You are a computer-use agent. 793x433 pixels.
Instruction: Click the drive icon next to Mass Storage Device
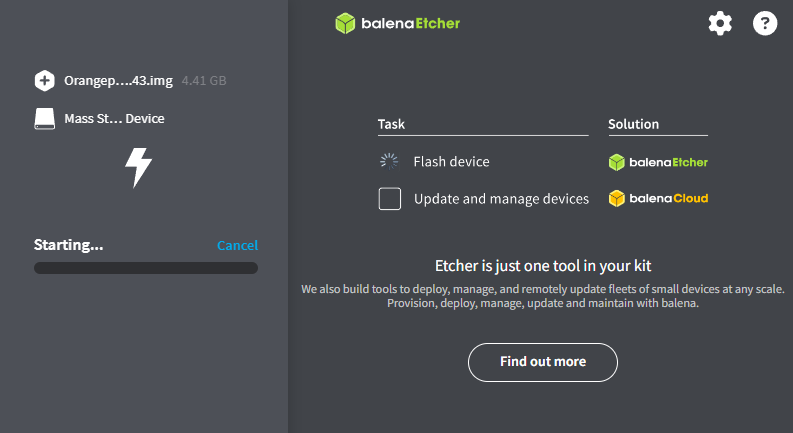[44, 118]
